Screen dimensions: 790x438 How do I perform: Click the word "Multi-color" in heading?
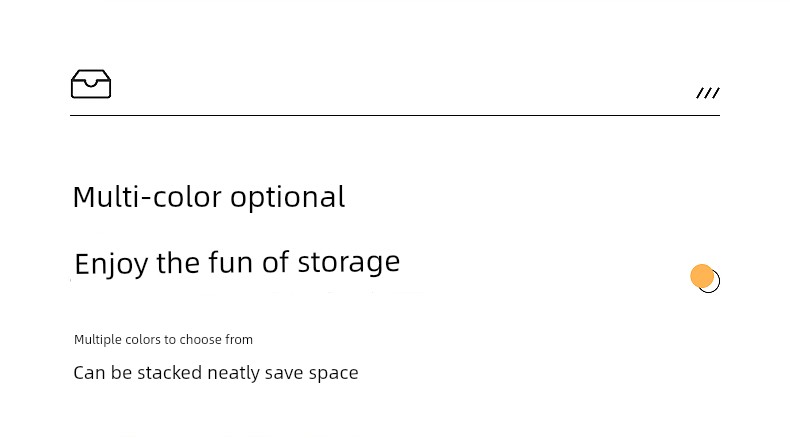point(147,197)
